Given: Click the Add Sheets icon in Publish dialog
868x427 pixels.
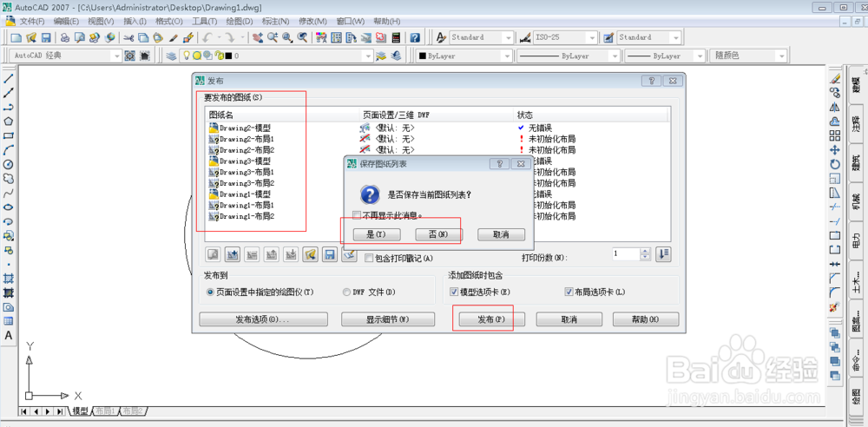Looking at the screenshot, I should coord(233,254).
